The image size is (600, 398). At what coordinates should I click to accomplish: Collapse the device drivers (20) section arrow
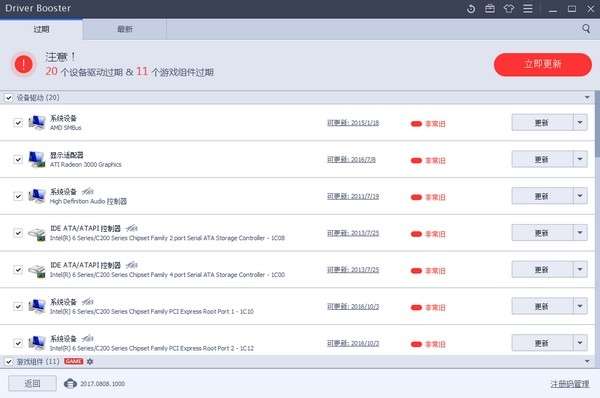click(x=587, y=98)
